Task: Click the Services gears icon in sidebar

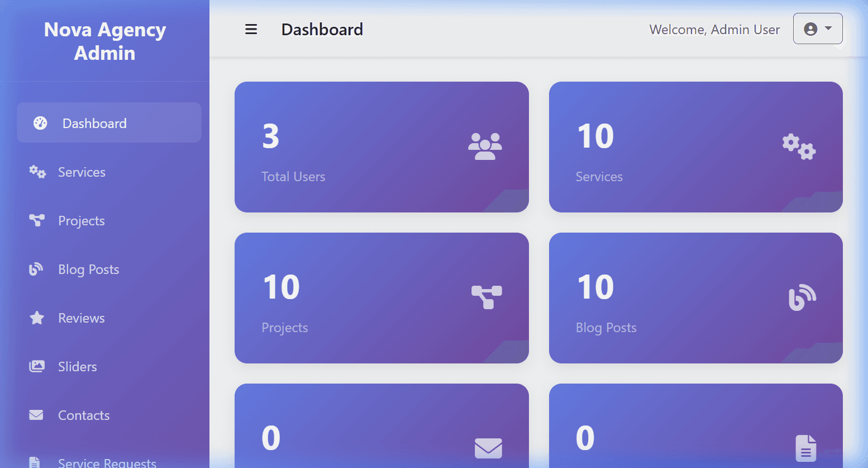Action: coord(37,172)
